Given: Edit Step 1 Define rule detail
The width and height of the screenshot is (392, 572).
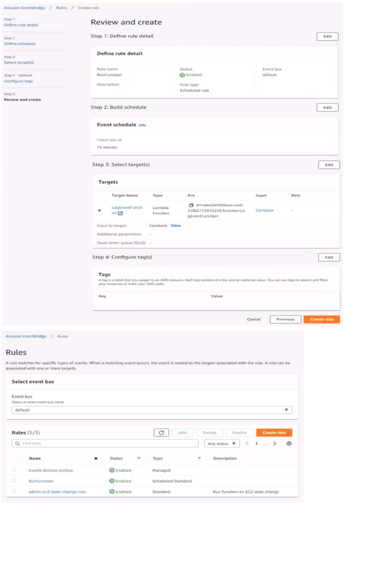Looking at the screenshot, I should [327, 36].
